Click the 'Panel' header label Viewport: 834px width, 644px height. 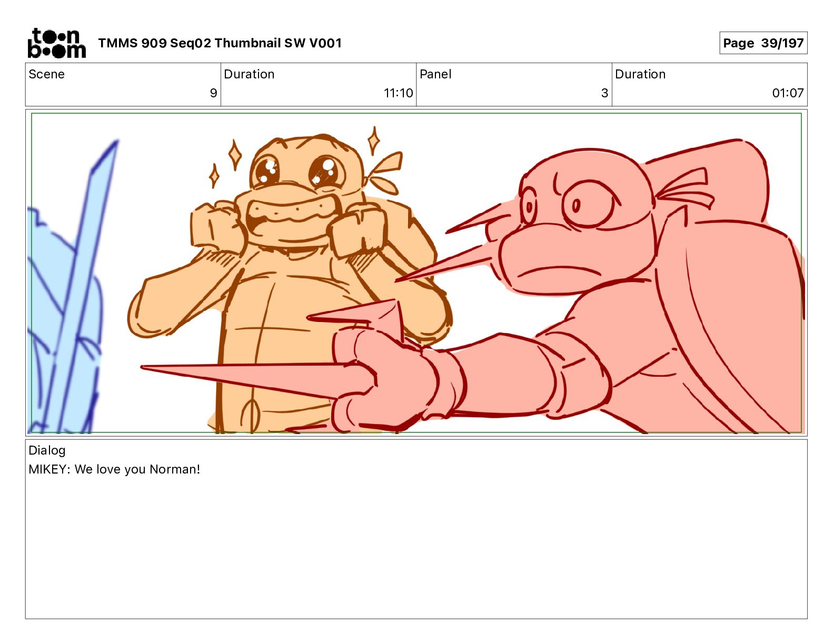click(435, 74)
